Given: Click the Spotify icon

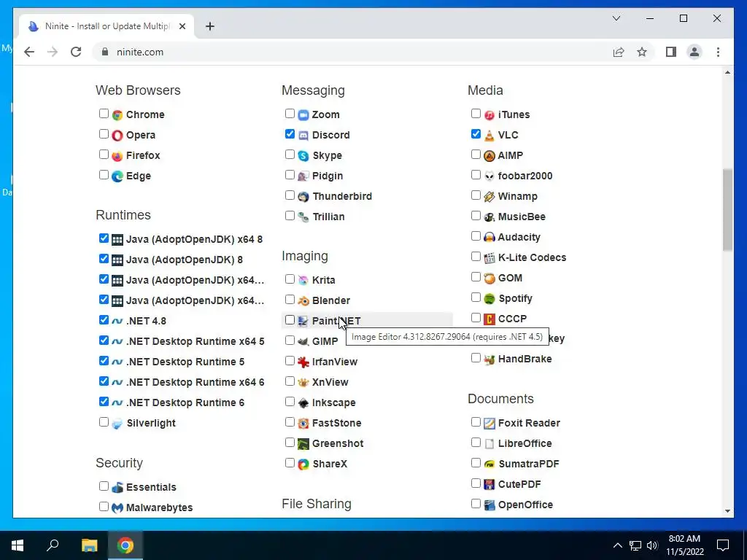Looking at the screenshot, I should [x=489, y=298].
